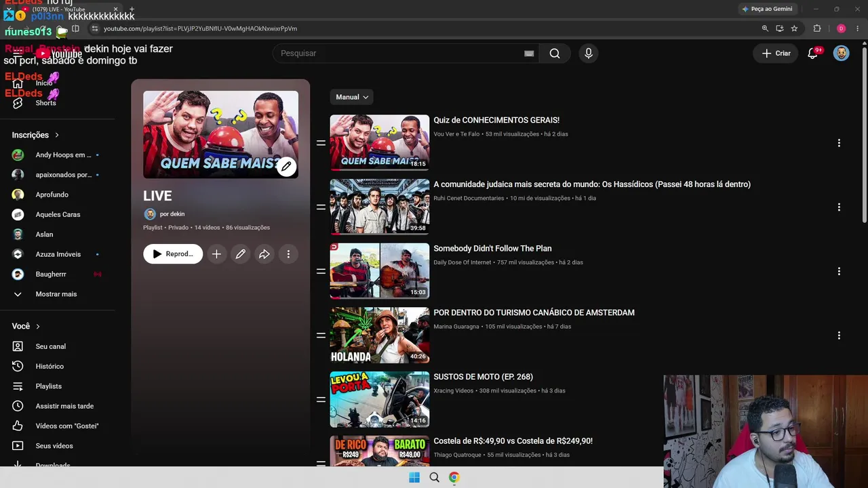Click the 'Marina Guaragna' channel name

tap(456, 327)
